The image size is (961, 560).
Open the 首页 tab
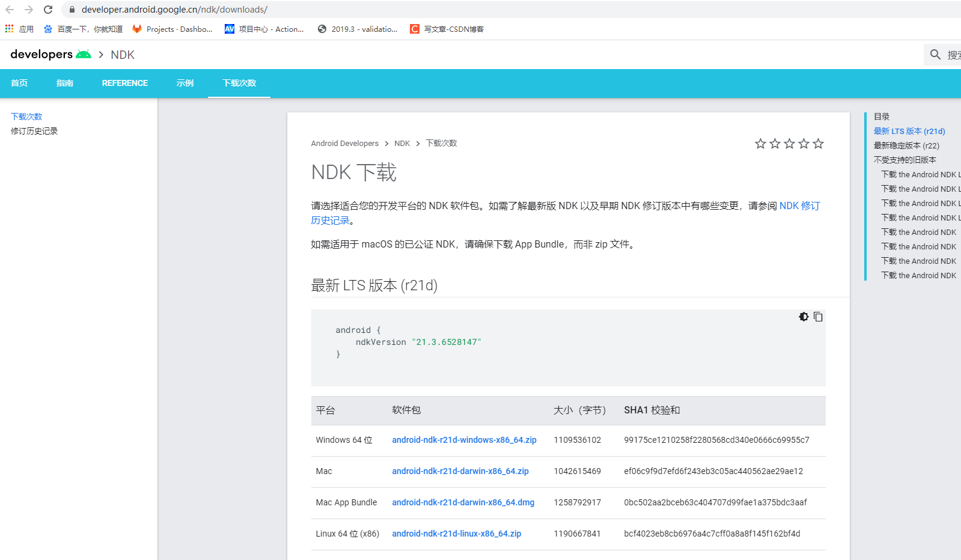click(x=19, y=83)
